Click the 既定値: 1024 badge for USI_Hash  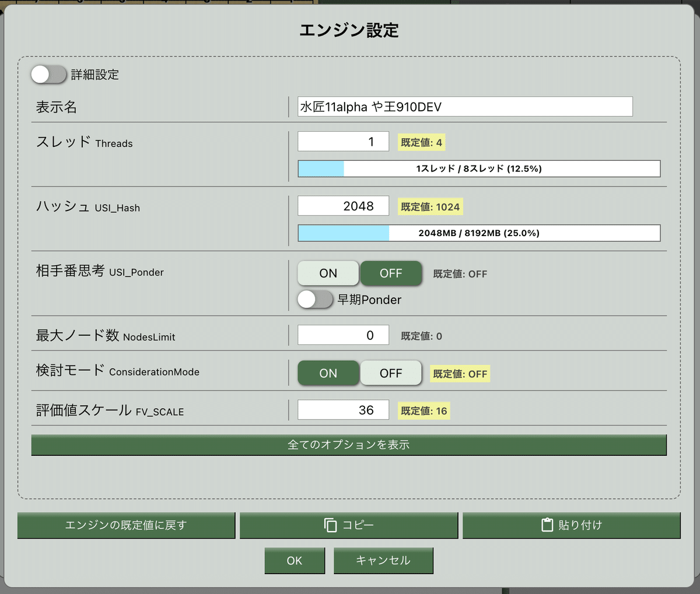tap(430, 206)
